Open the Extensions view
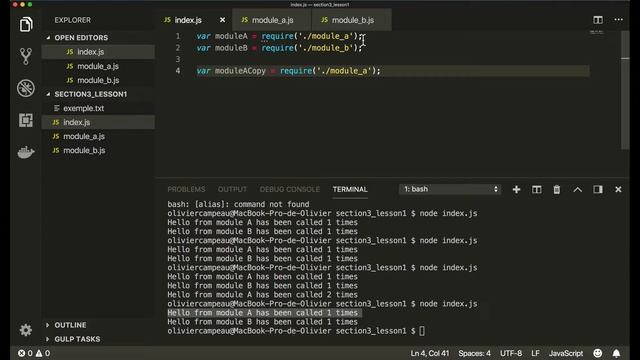Image resolution: width=640 pixels, height=360 pixels. [x=26, y=120]
